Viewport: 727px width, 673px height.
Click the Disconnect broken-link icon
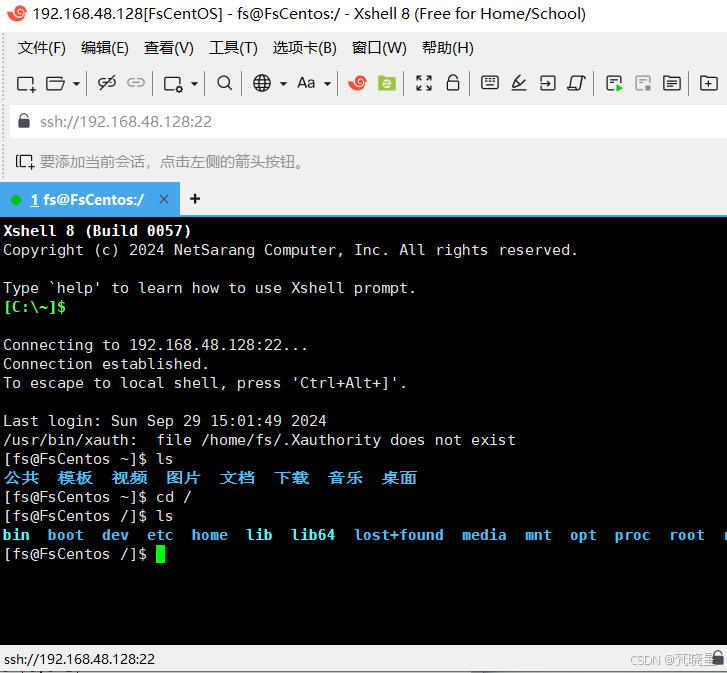click(107, 83)
